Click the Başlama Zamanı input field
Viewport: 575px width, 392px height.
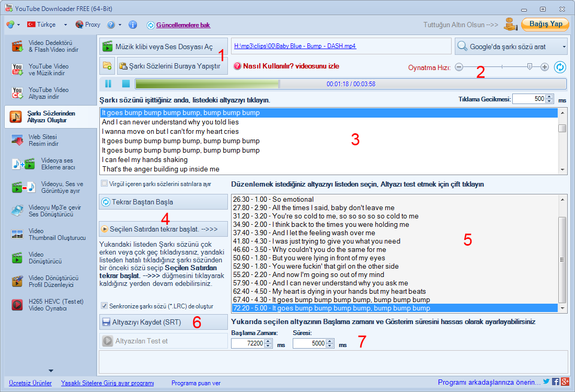coord(247,343)
